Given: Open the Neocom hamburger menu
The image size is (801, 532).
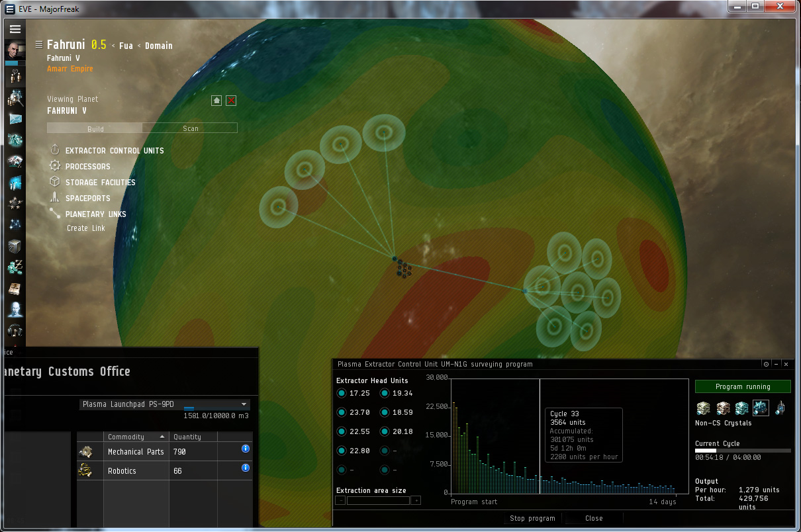Looking at the screenshot, I should [15, 29].
